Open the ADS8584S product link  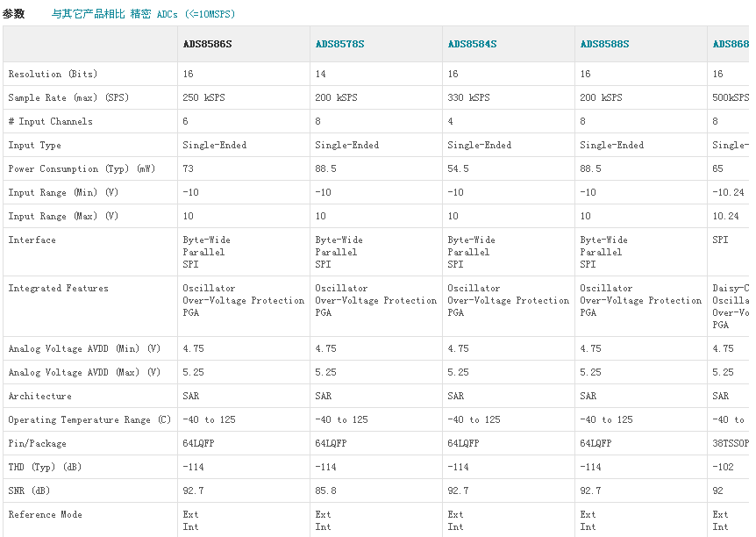[x=472, y=44]
